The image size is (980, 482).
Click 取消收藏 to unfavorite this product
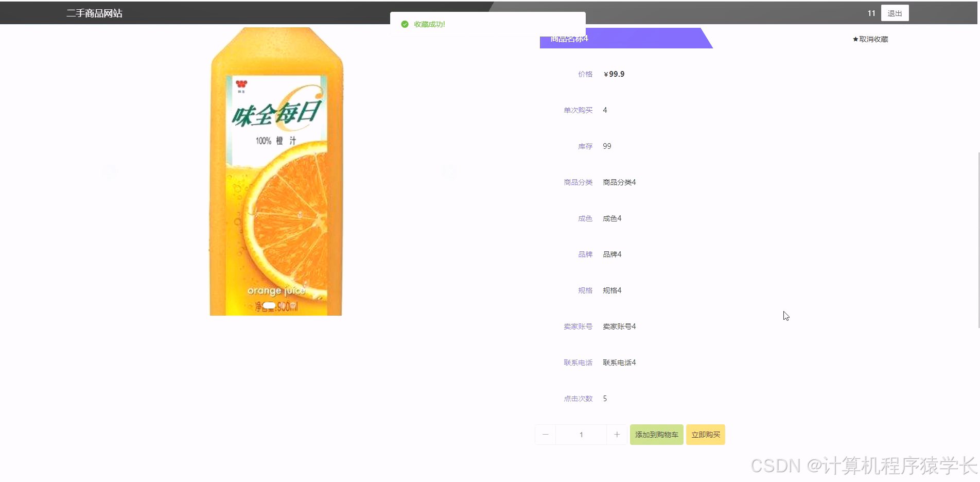(873, 39)
